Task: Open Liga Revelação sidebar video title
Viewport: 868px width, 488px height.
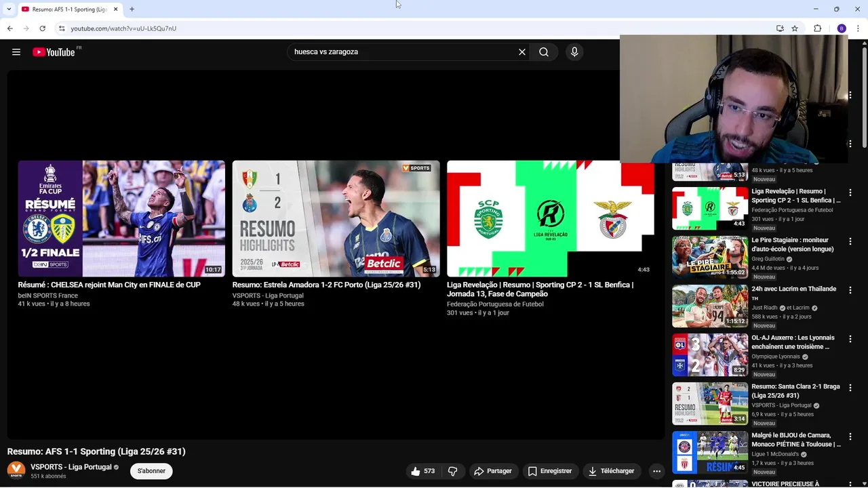Action: (796, 196)
